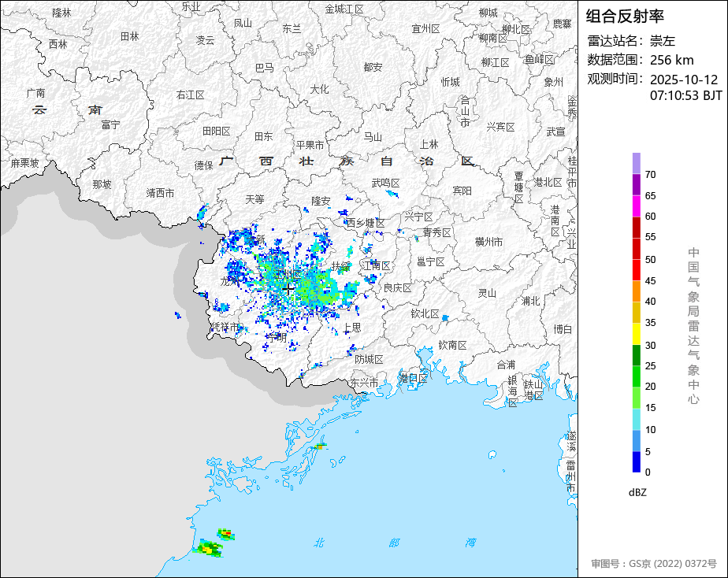This screenshot has width=728, height=578.
Task: Select the magenta legend color block
Action: [x=636, y=206]
